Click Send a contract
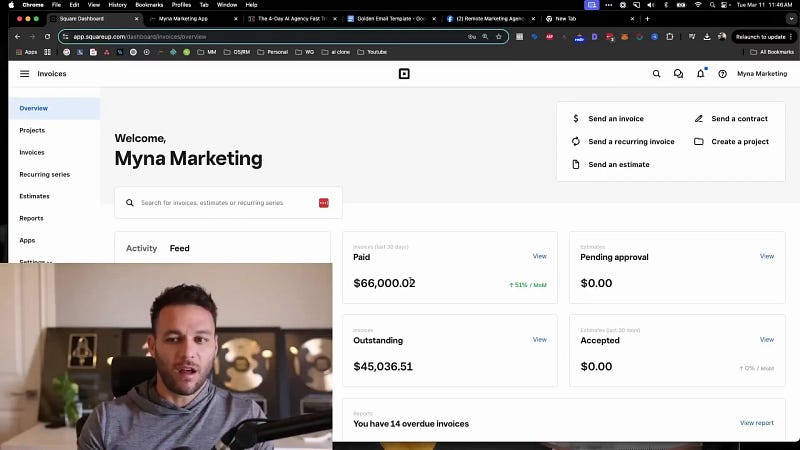This screenshot has height=450, width=800. tap(739, 118)
